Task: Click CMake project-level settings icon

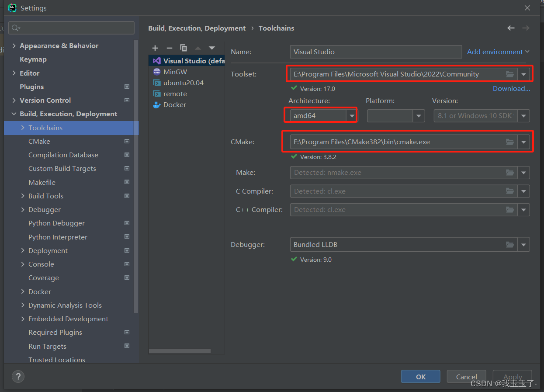Action: (x=127, y=141)
